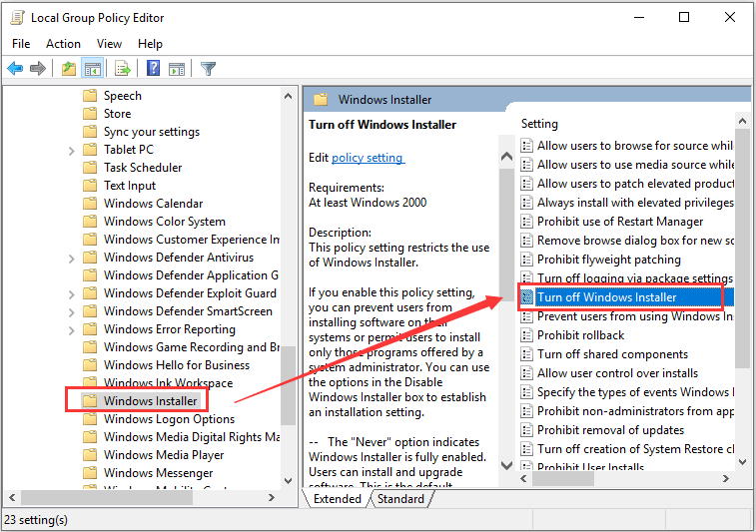
Task: Open the Action menu
Action: (63, 44)
